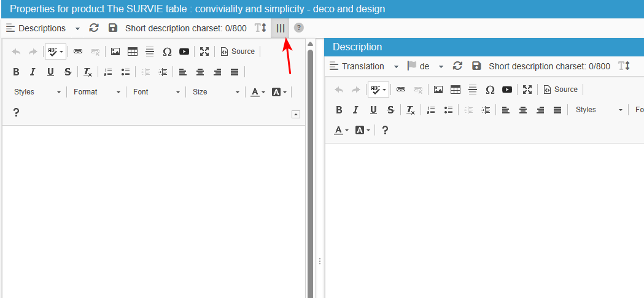Save using the left toolbar floppy icon
Viewport: 644px width, 298px height.
click(x=112, y=28)
